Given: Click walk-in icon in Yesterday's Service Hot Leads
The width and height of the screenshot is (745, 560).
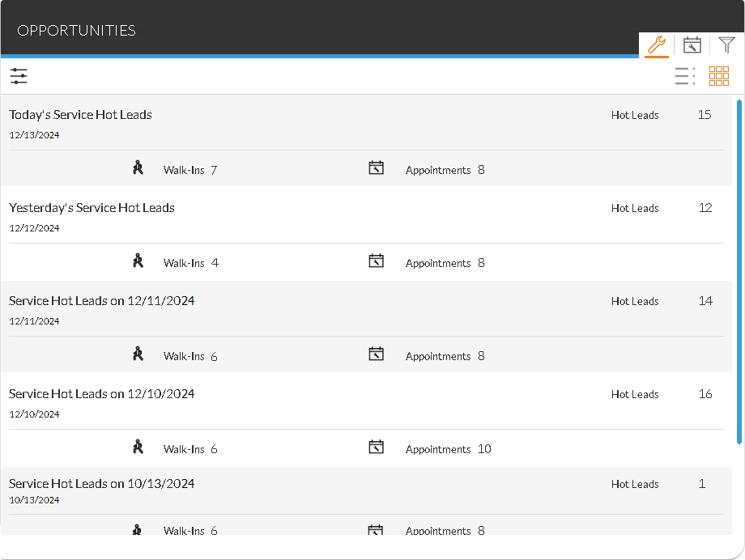Looking at the screenshot, I should [x=138, y=261].
